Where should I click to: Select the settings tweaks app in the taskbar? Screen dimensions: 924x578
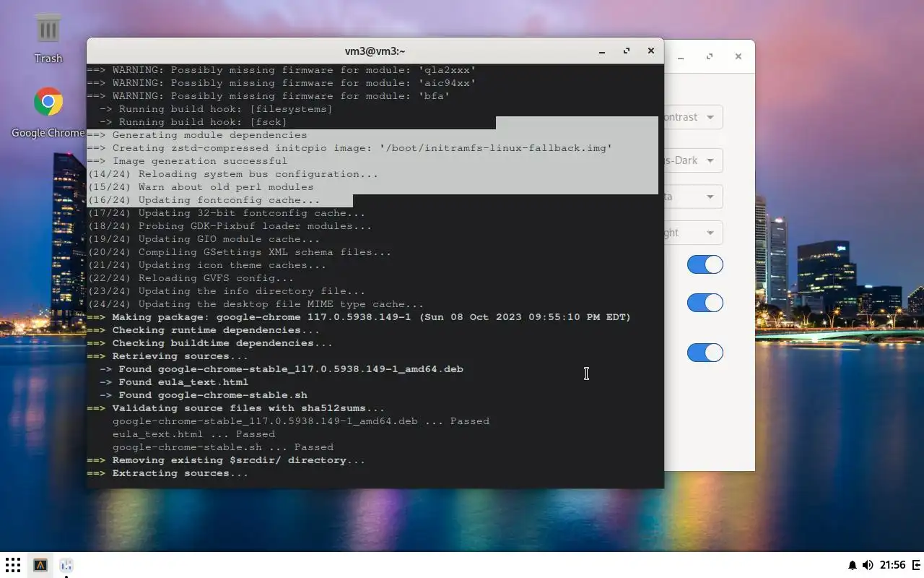66,565
